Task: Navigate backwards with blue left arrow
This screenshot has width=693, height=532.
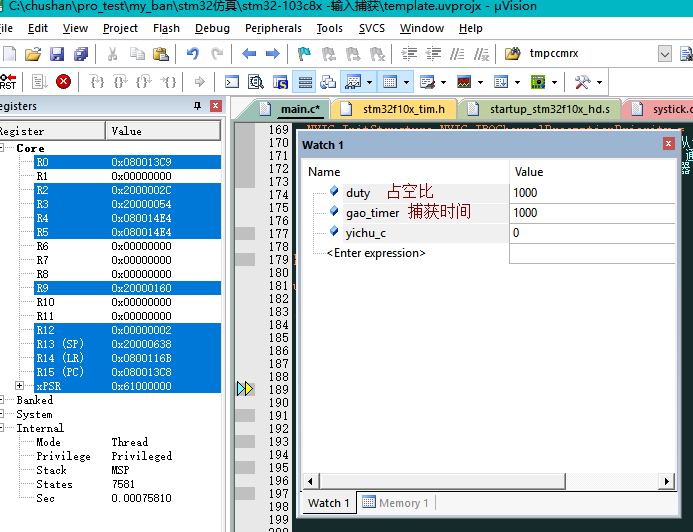Action: (x=249, y=54)
